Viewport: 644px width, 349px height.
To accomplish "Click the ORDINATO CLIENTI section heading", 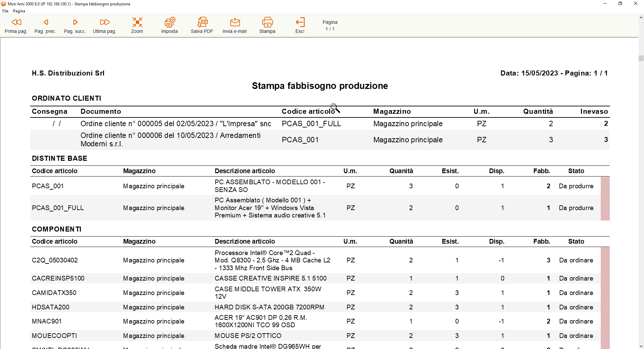I will pos(66,98).
